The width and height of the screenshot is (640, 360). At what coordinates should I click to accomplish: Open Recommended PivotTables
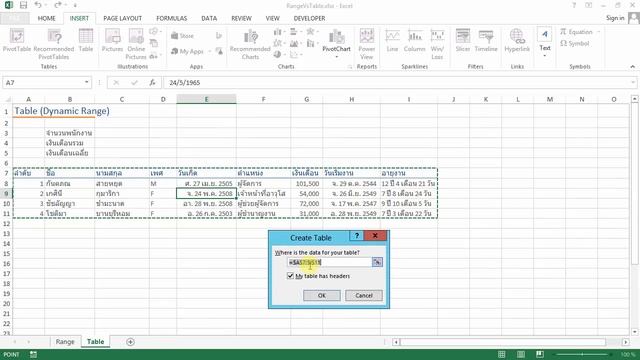click(x=53, y=44)
